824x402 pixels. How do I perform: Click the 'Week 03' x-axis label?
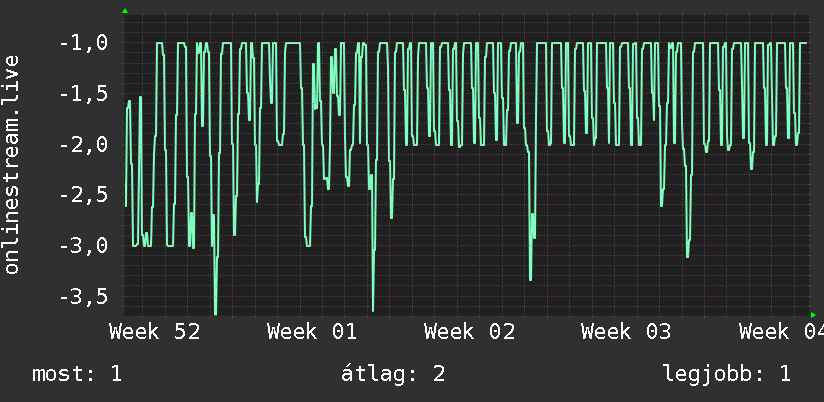626,332
